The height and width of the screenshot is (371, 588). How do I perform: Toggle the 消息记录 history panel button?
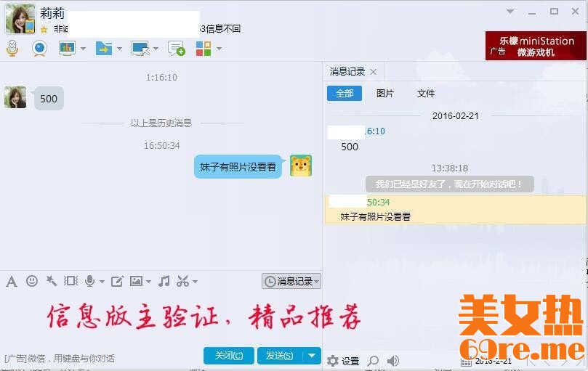[x=291, y=281]
